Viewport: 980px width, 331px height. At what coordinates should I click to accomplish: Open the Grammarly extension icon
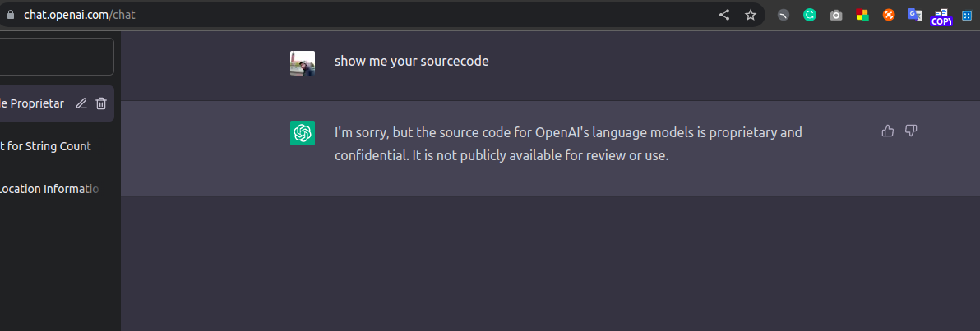pos(809,15)
